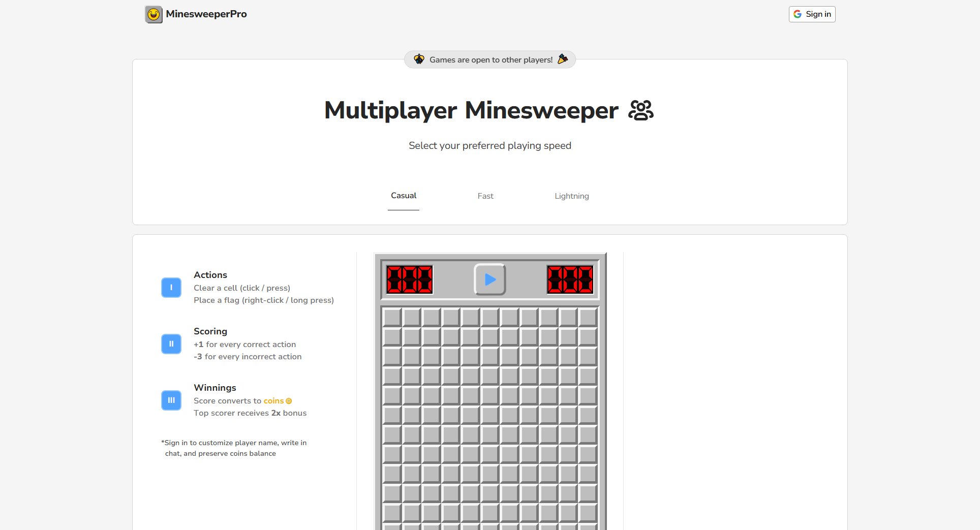Click the orange 'coins' word
The width and height of the screenshot is (980, 530).
coord(273,401)
